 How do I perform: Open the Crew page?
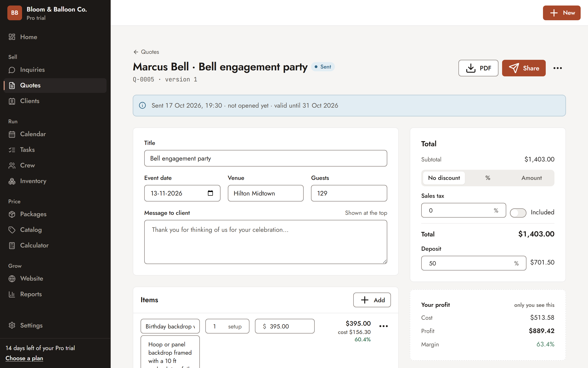click(55, 166)
